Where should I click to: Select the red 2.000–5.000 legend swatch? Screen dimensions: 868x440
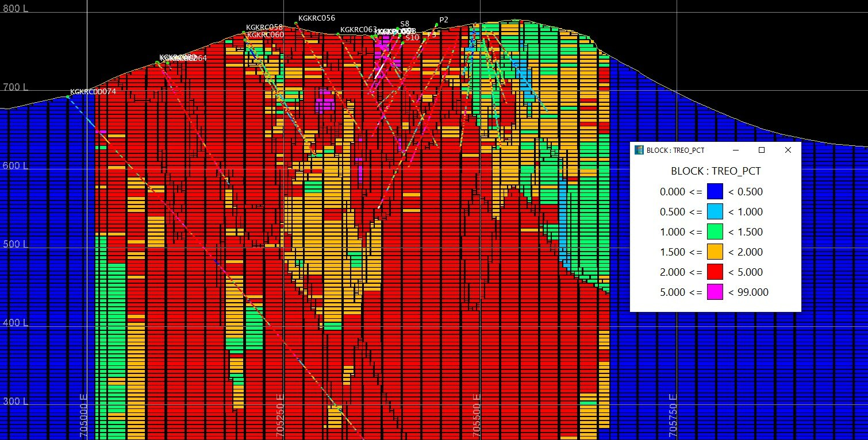coord(715,272)
